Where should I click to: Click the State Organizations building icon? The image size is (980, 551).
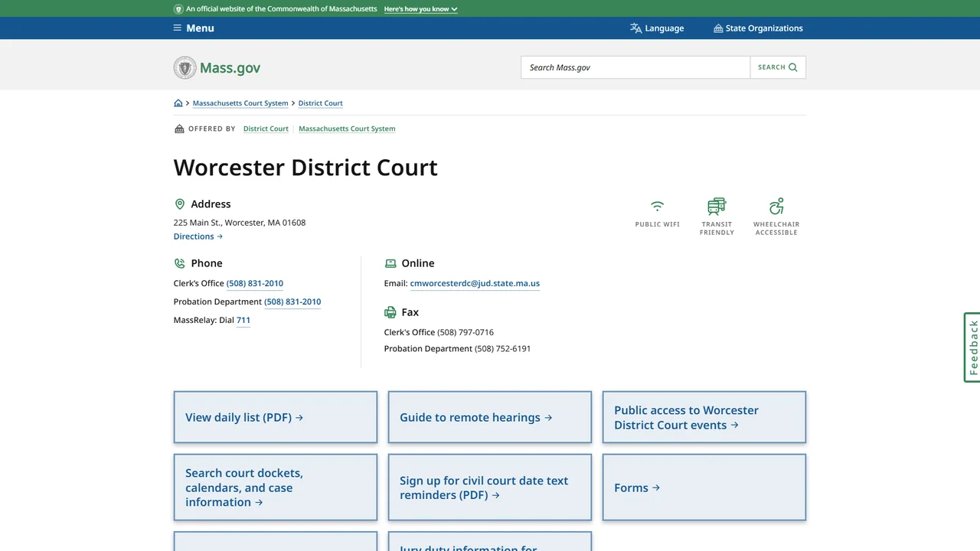pyautogui.click(x=718, y=28)
